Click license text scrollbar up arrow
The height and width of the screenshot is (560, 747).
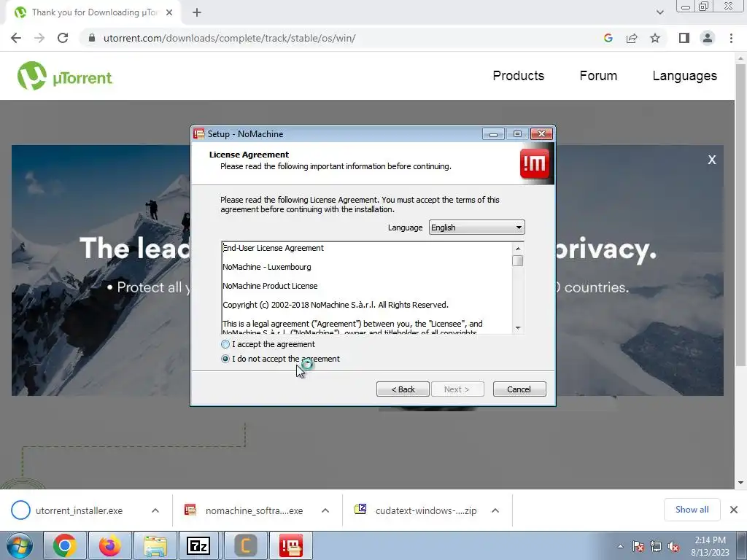coord(518,249)
